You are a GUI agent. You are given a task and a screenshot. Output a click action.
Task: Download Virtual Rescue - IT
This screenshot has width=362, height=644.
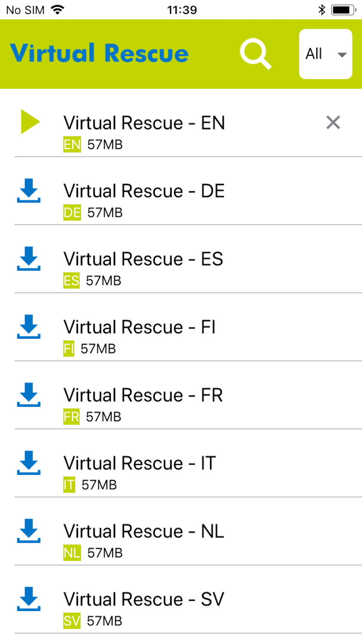point(29,463)
